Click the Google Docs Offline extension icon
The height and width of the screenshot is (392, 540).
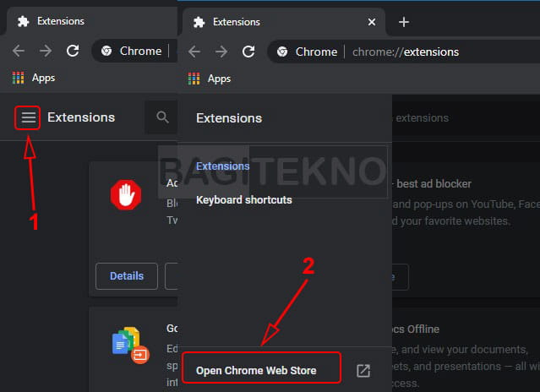[130, 346]
